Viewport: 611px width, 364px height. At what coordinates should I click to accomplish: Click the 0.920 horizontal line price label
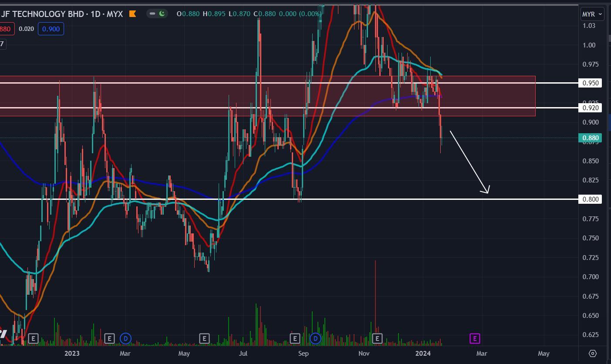coord(590,108)
